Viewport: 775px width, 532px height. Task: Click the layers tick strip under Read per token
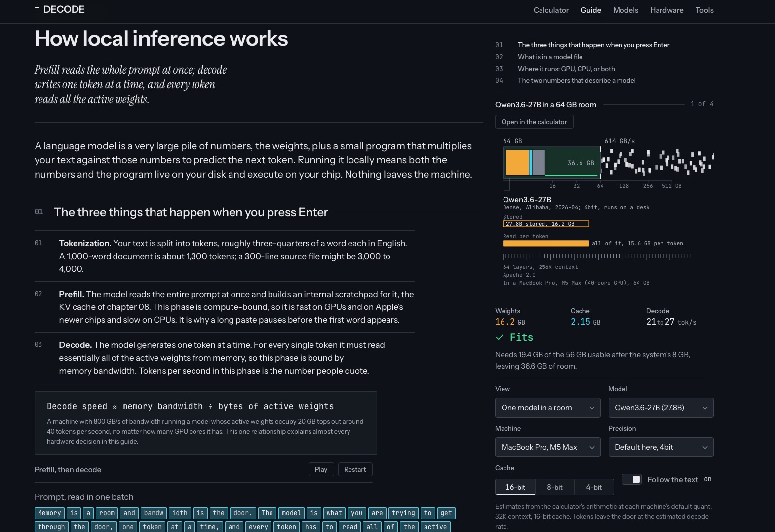tap(597, 256)
